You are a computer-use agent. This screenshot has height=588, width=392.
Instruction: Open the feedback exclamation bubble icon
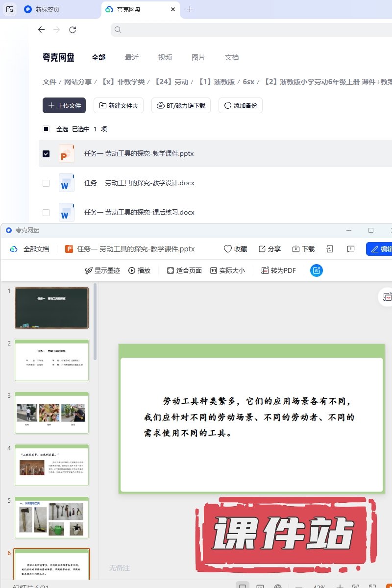click(x=351, y=249)
